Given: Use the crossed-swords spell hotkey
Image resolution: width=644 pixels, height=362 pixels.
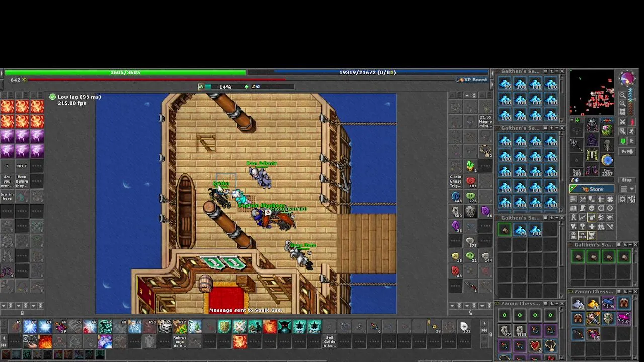Looking at the screenshot, I should coord(239,327).
